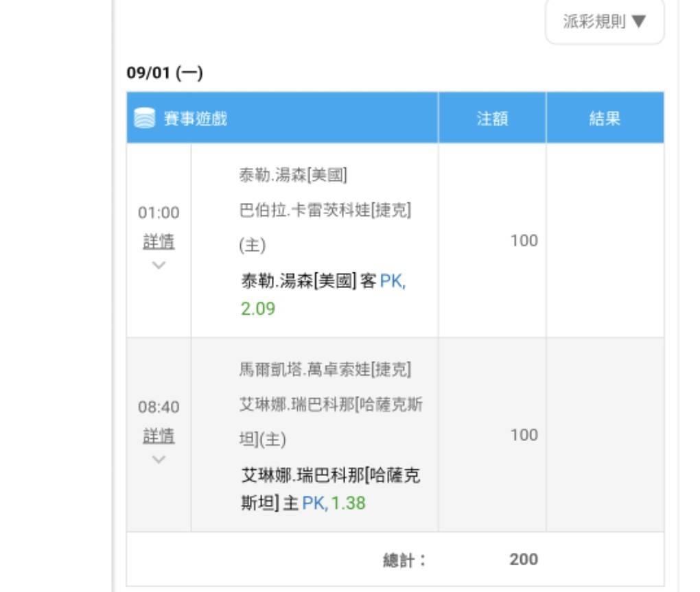Click the 結果 column header
The height and width of the screenshot is (592, 700).
(x=605, y=119)
